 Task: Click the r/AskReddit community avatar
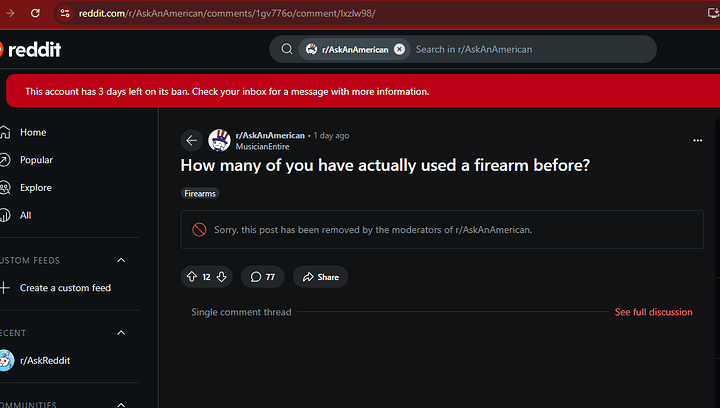click(x=6, y=360)
